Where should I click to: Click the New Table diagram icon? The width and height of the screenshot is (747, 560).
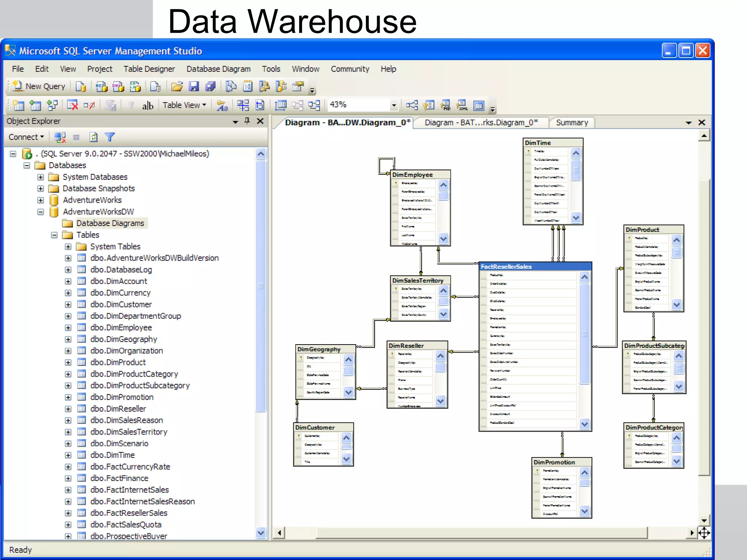pyautogui.click(x=18, y=105)
